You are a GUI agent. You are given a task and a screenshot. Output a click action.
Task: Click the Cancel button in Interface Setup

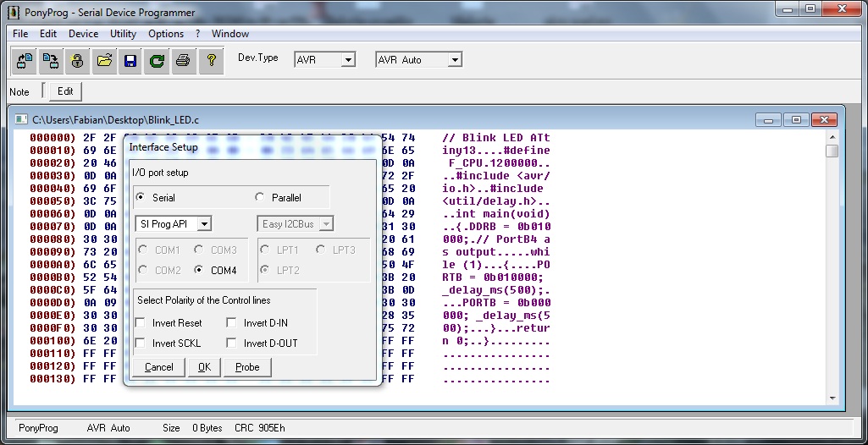click(x=159, y=367)
